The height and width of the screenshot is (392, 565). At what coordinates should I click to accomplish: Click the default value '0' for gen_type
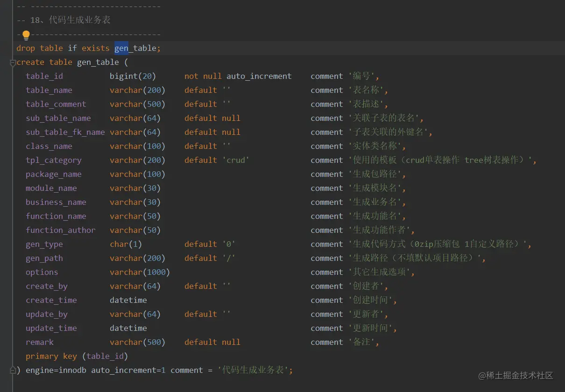point(229,244)
